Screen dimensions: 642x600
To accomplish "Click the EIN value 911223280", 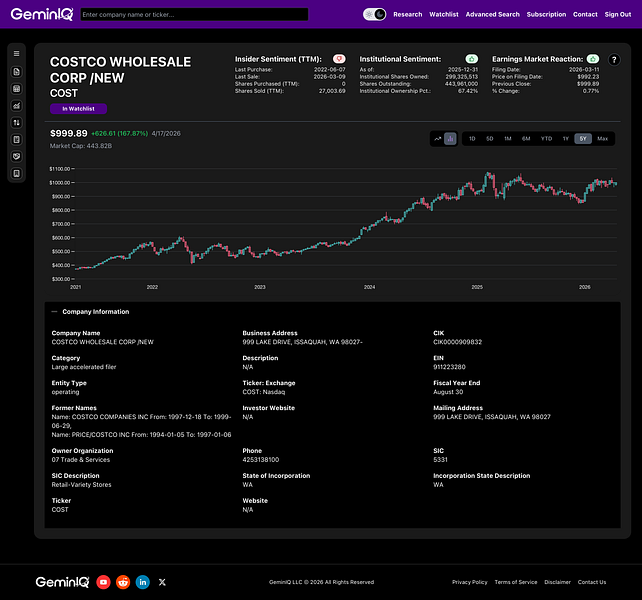I will [449, 367].
